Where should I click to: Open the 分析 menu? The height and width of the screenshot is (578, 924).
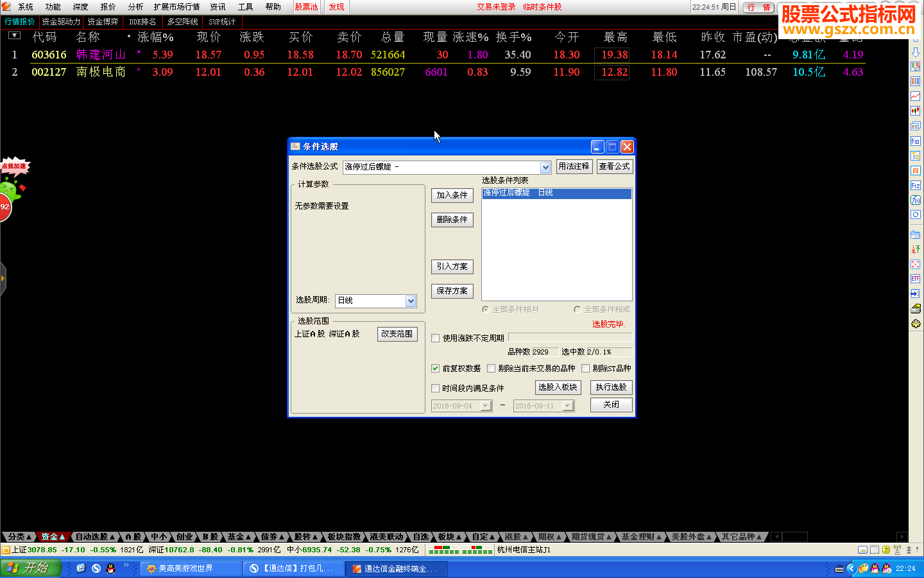[135, 7]
